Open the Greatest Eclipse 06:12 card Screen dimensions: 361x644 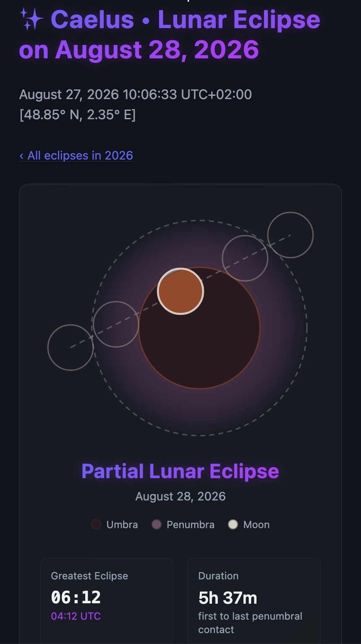pyautogui.click(x=107, y=601)
